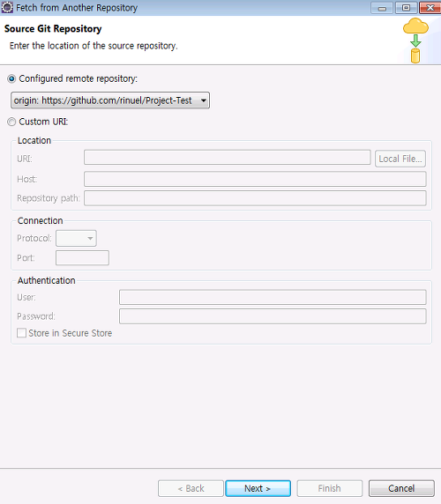Focus the URI text field

[x=227, y=158]
